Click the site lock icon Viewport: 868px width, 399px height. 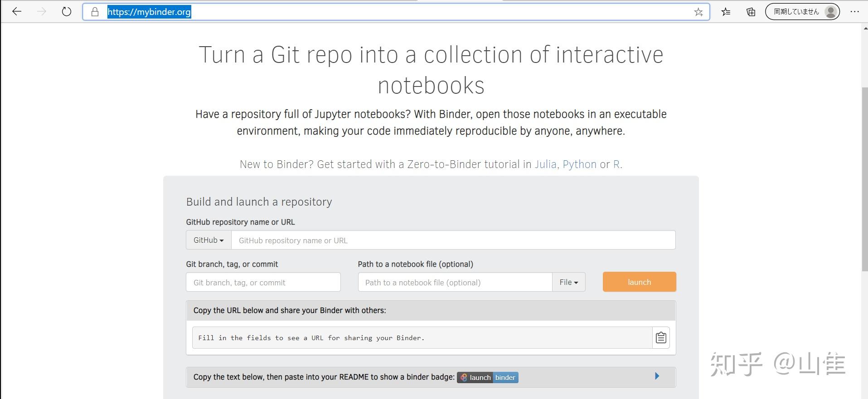[95, 12]
